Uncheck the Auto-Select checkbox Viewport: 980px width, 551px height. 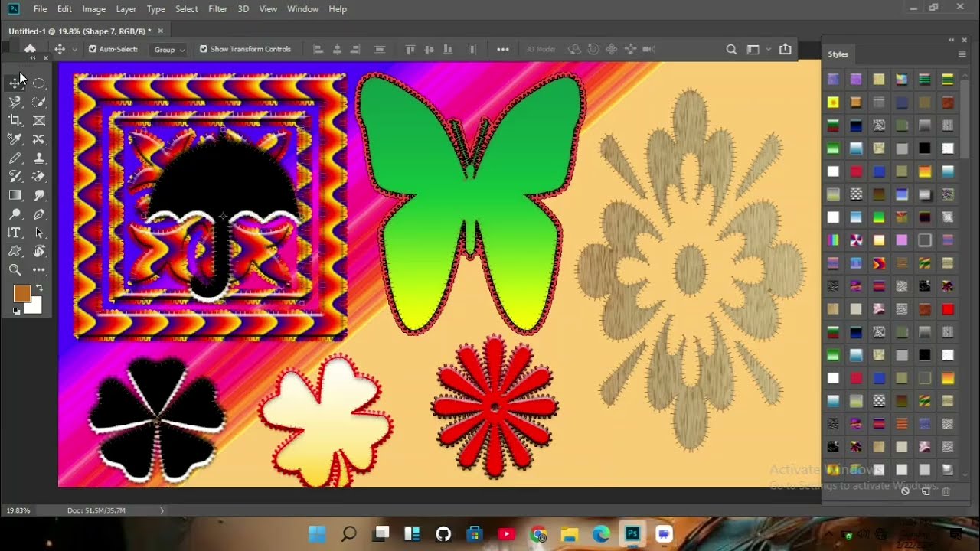(93, 49)
